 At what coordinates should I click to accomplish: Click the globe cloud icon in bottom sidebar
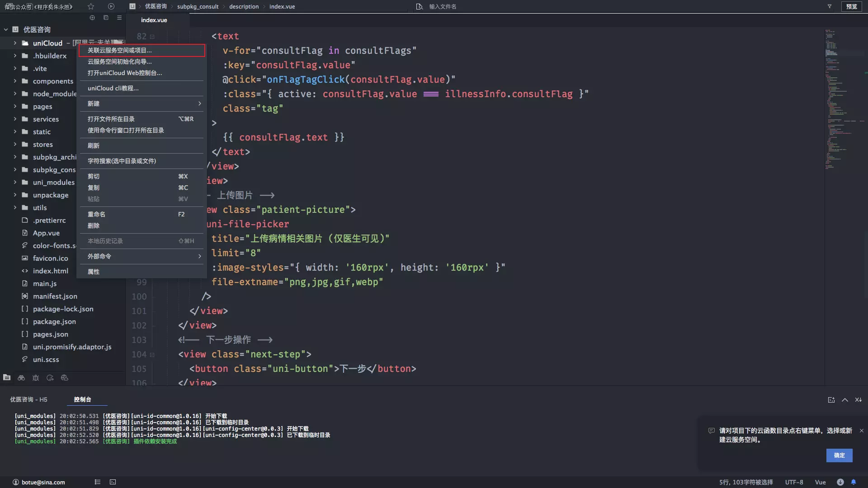pos(65,377)
